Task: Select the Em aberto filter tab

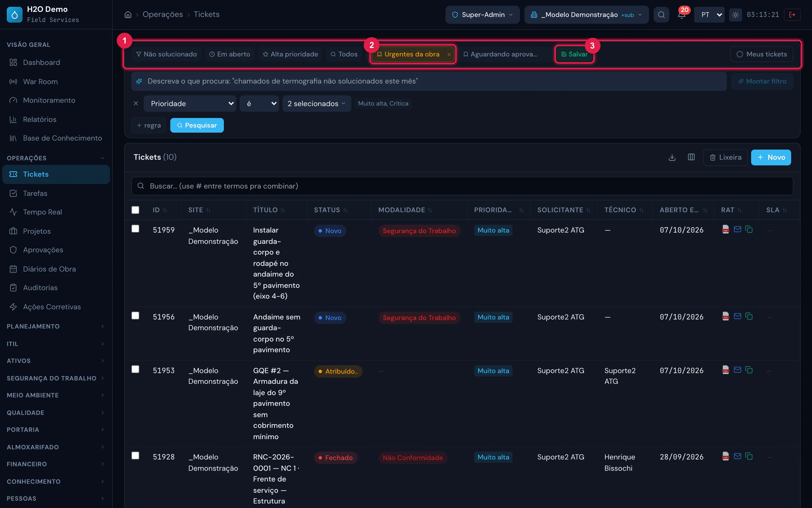Action: (230, 54)
